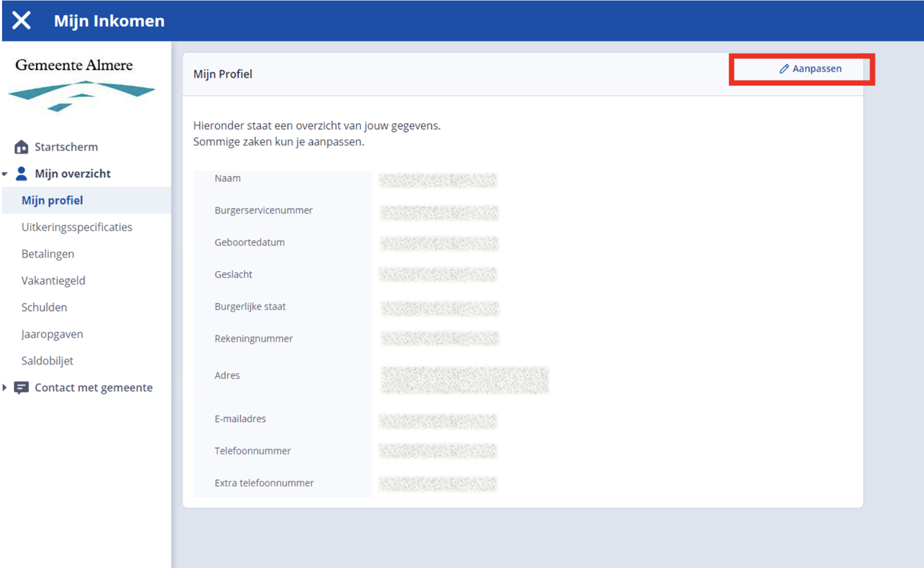Expand the Contact met gemeente arrow
The height and width of the screenshot is (568, 924).
coord(5,388)
